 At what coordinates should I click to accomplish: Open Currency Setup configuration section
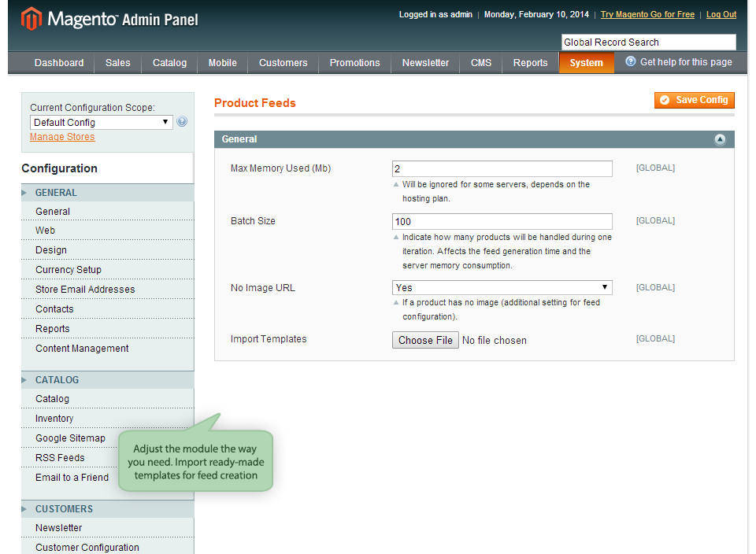[108, 270]
